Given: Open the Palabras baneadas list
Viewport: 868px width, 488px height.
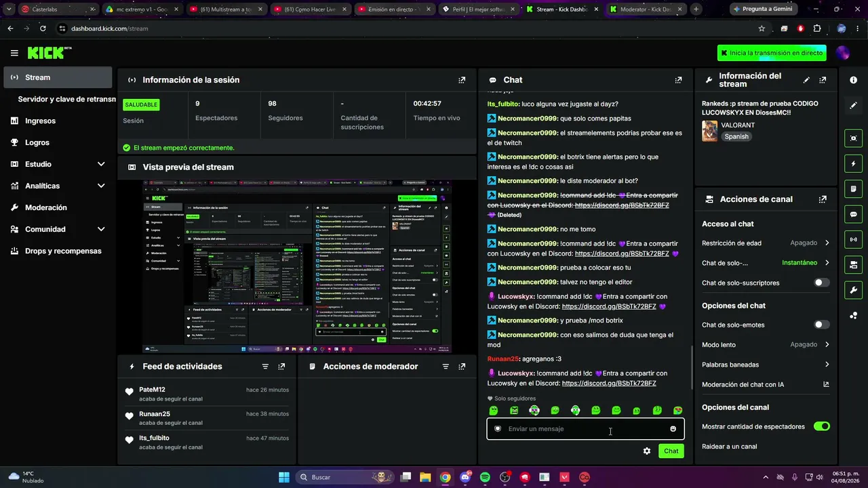Looking at the screenshot, I should point(766,365).
